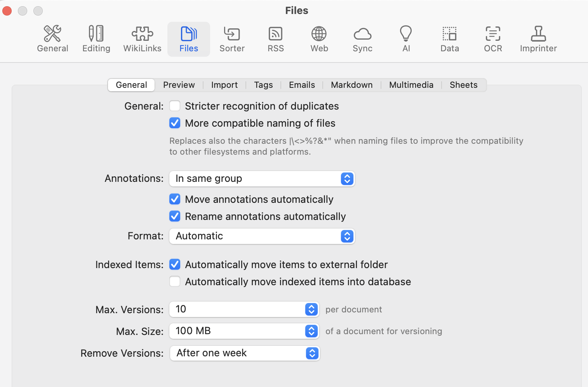588x387 pixels.
Task: Click the Max. Versions combo box field
Action: [237, 309]
